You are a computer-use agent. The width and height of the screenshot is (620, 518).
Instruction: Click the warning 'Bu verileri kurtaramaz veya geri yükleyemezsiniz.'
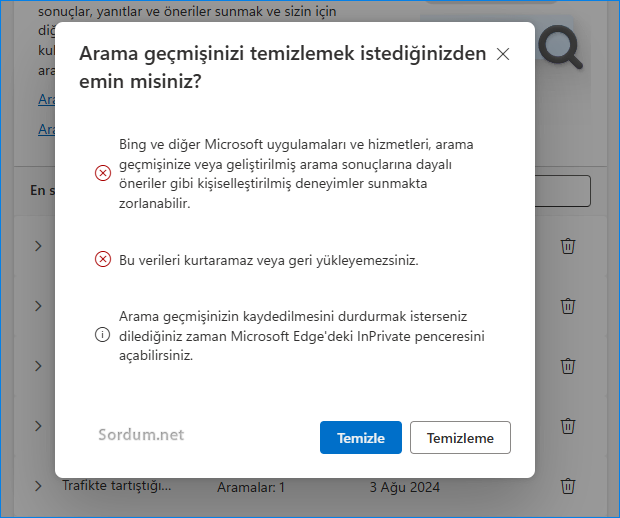pos(268,260)
